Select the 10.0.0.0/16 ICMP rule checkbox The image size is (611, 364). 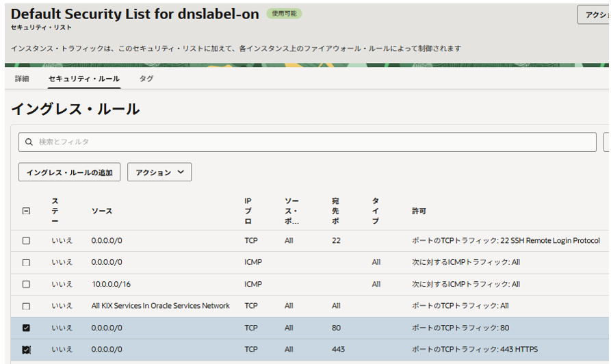tap(27, 284)
